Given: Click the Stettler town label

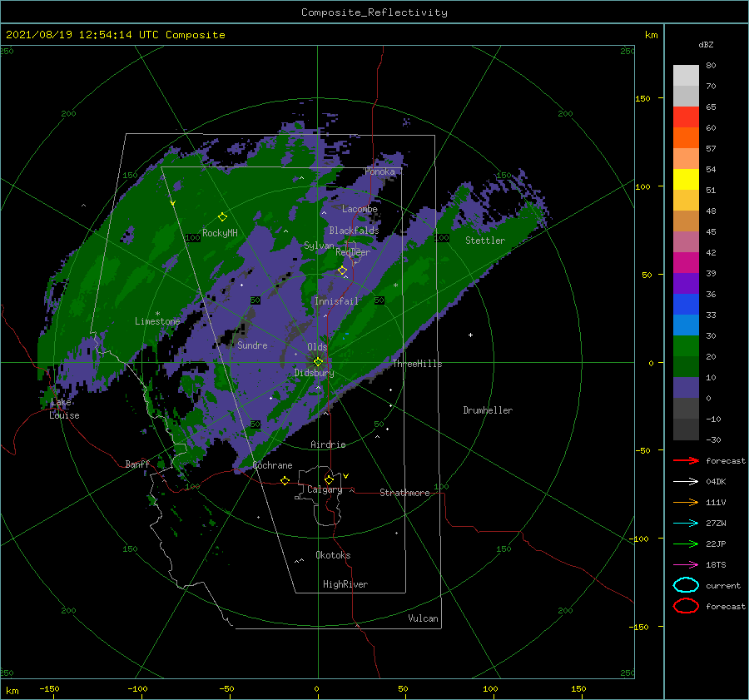Looking at the screenshot, I should [485, 241].
